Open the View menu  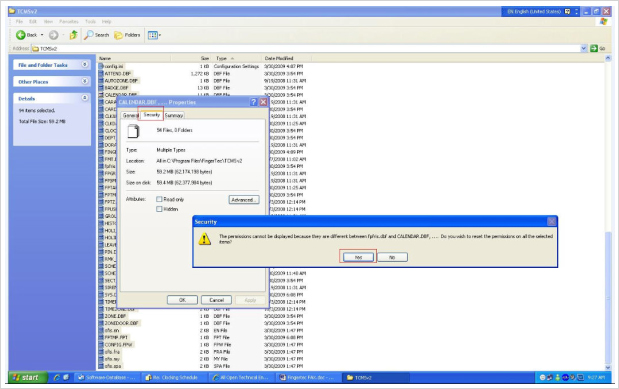point(48,21)
